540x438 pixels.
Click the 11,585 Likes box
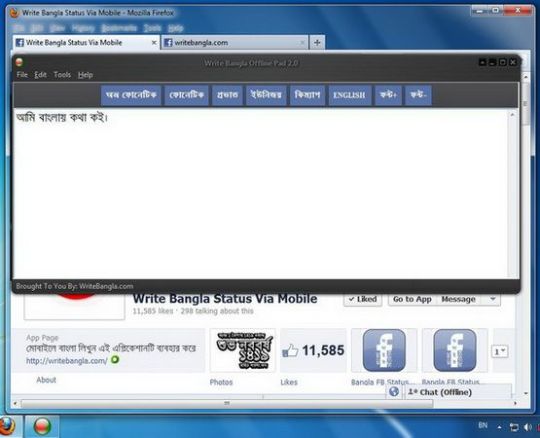[313, 350]
